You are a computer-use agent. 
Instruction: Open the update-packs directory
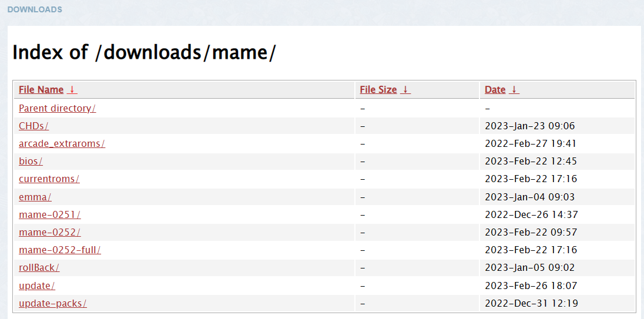52,303
